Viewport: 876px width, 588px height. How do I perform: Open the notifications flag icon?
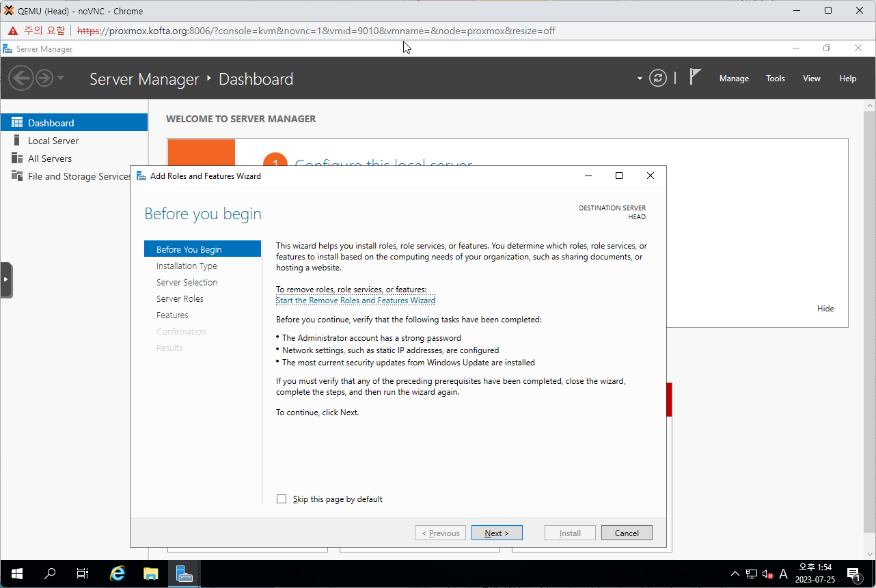tap(695, 77)
